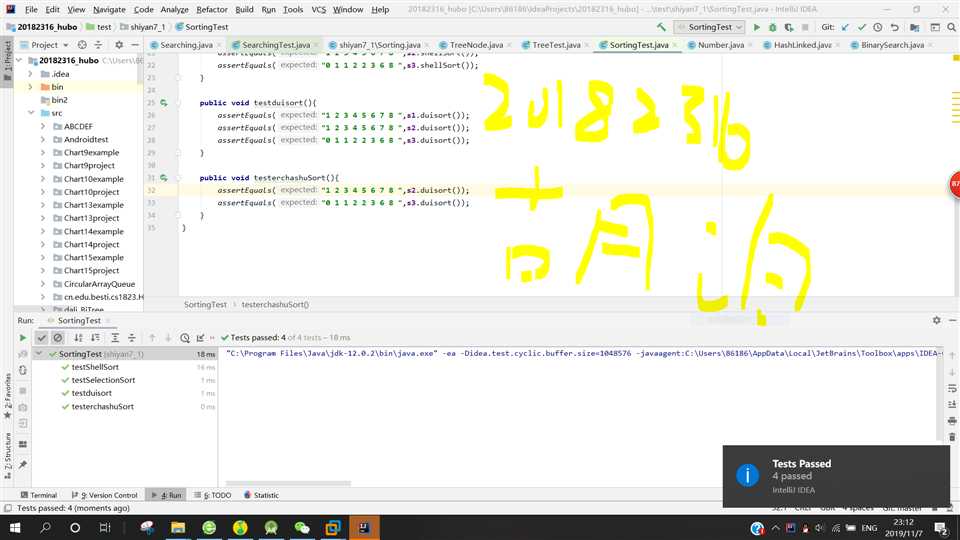This screenshot has width=960, height=540.
Task: Show Git history clock icon
Action: 877,27
